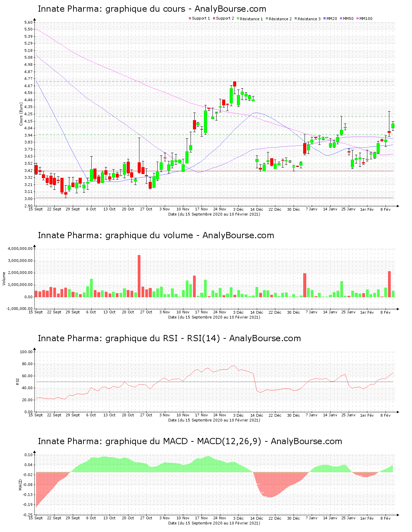
Task: Select the Résistance 2 legend entry
Action: pos(278,19)
